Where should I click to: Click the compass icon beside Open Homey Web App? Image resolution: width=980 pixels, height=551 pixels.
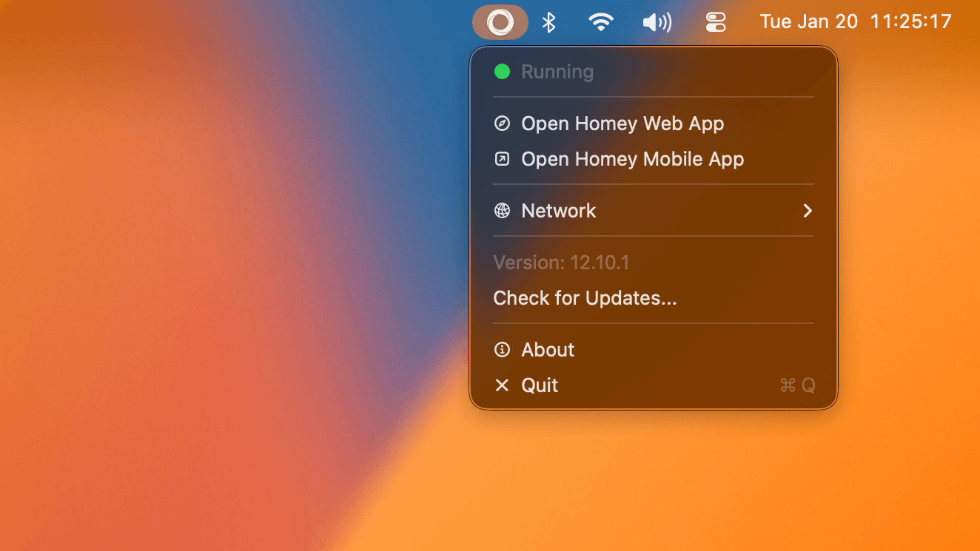click(x=503, y=123)
